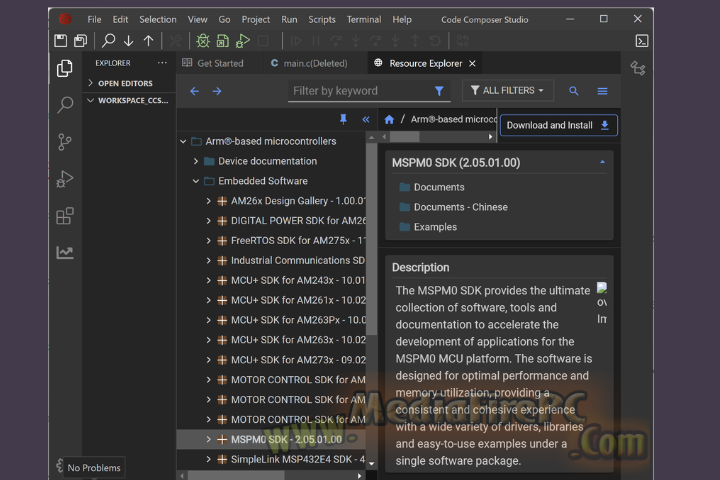This screenshot has width=720, height=480.
Task: Open the Run and Debug view
Action: click(65, 179)
